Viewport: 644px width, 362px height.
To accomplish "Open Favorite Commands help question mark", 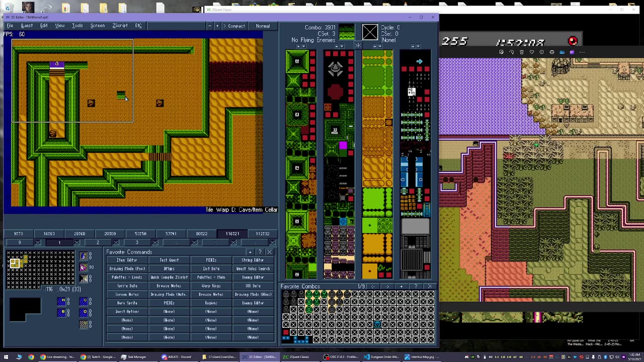I will coord(260,252).
